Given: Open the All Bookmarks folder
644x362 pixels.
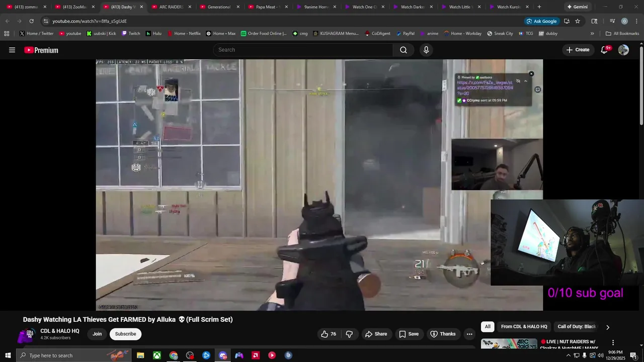Looking at the screenshot, I should coord(622,34).
